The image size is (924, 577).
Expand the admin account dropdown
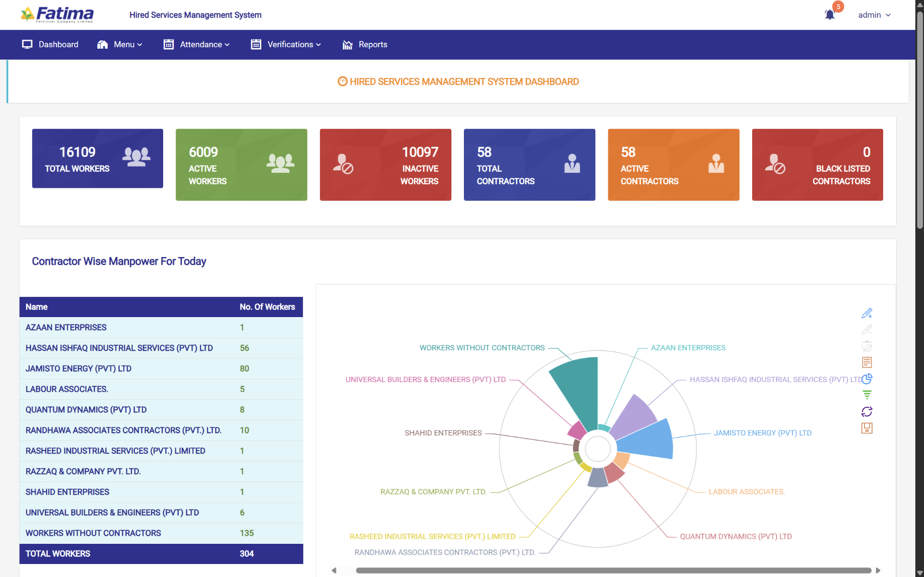(x=874, y=15)
